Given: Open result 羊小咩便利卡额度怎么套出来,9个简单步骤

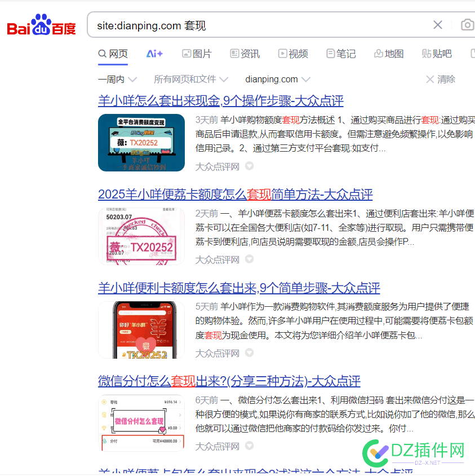Looking at the screenshot, I should [239, 288].
